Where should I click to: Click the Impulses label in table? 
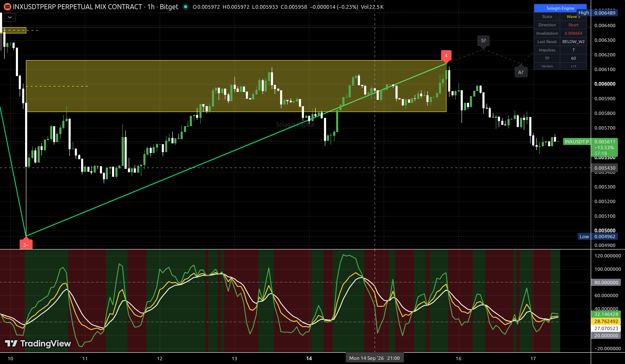point(547,50)
